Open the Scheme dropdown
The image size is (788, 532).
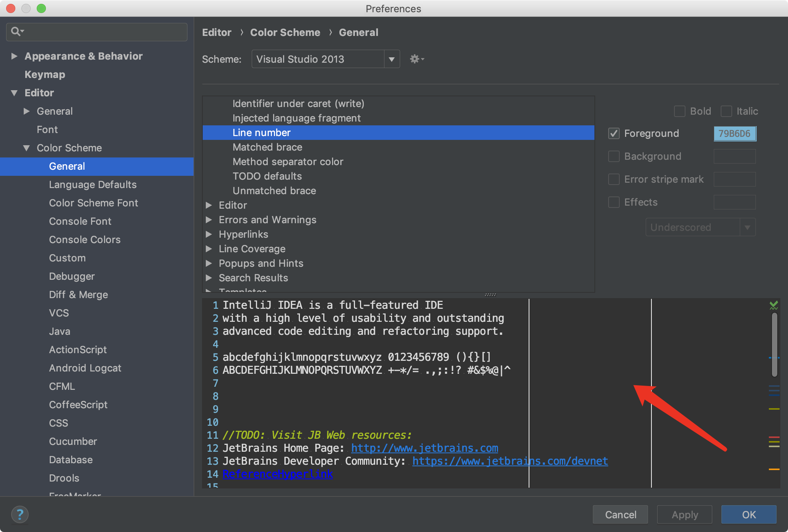(x=391, y=59)
